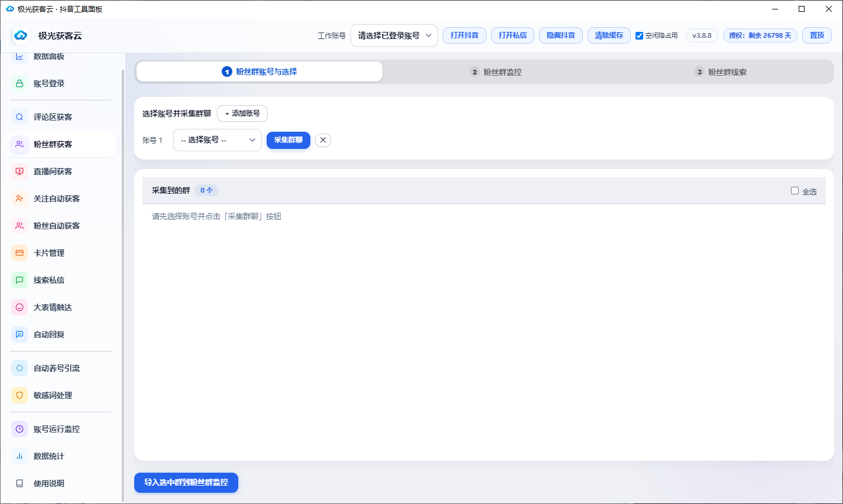Click the 评论区获客 search icon

[20, 117]
